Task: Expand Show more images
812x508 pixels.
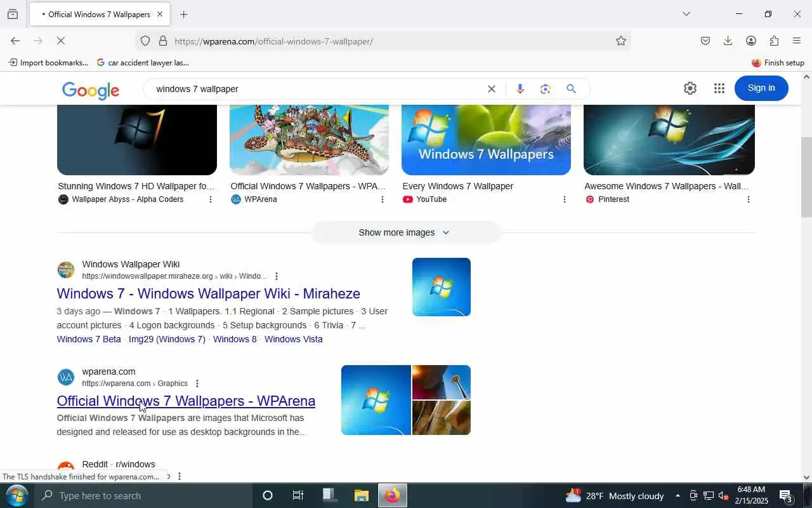Action: point(405,232)
